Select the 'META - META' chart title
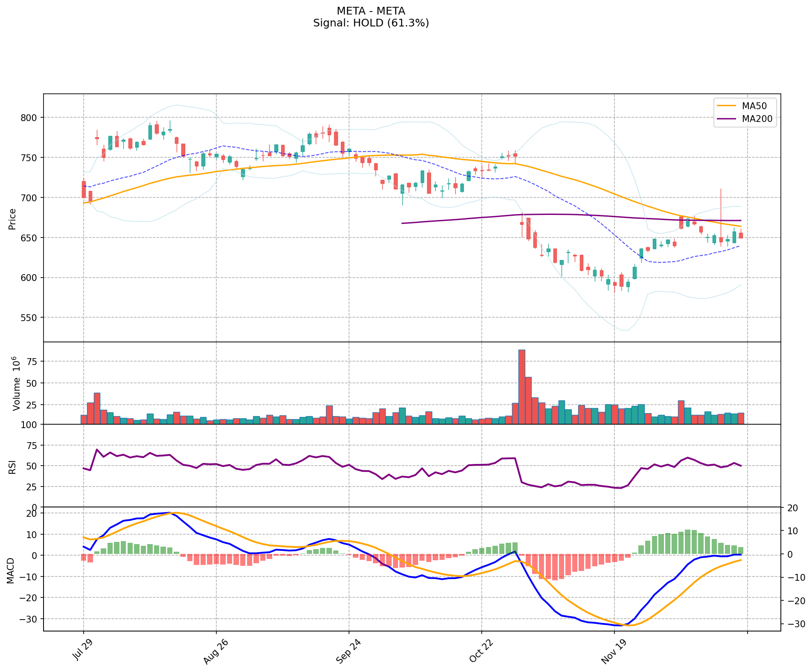The height and width of the screenshot is (672, 812). 371,11
